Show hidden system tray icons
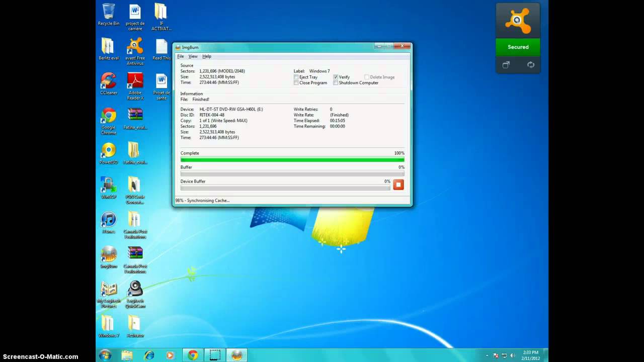Image resolution: width=644 pixels, height=362 pixels. pos(487,355)
